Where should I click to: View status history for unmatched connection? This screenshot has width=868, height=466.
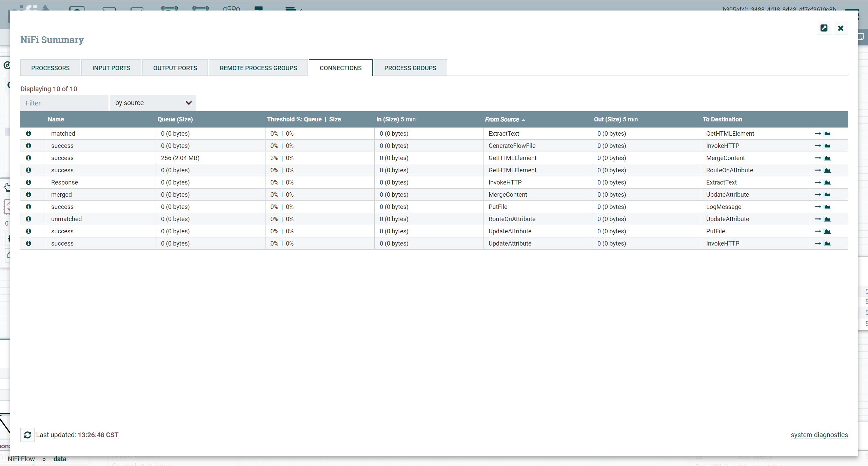(827, 219)
